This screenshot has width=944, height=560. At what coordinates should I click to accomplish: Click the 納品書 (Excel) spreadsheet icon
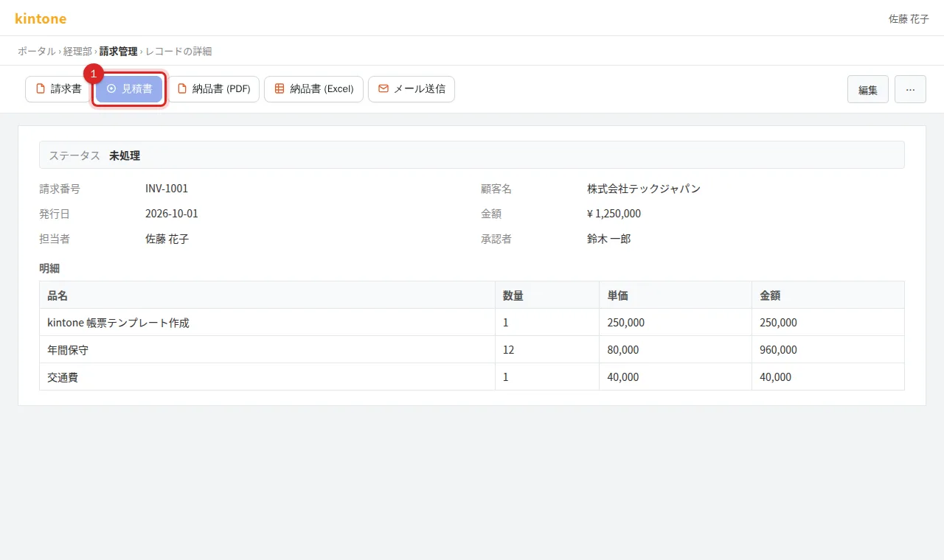pos(280,89)
